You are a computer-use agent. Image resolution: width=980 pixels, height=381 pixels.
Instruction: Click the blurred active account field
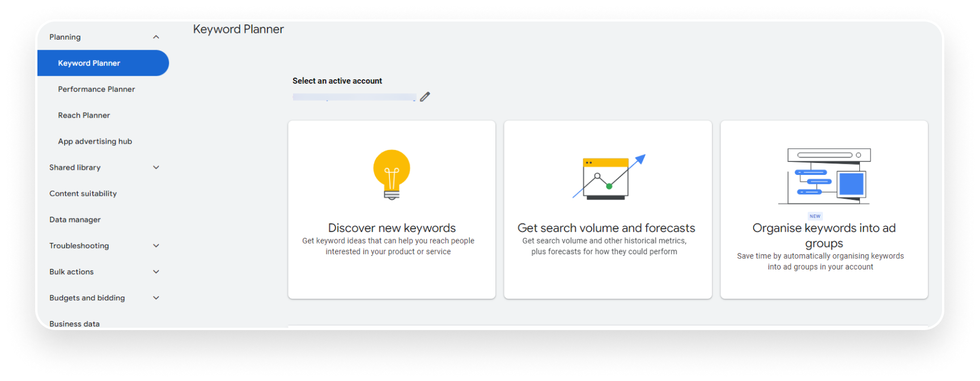354,97
